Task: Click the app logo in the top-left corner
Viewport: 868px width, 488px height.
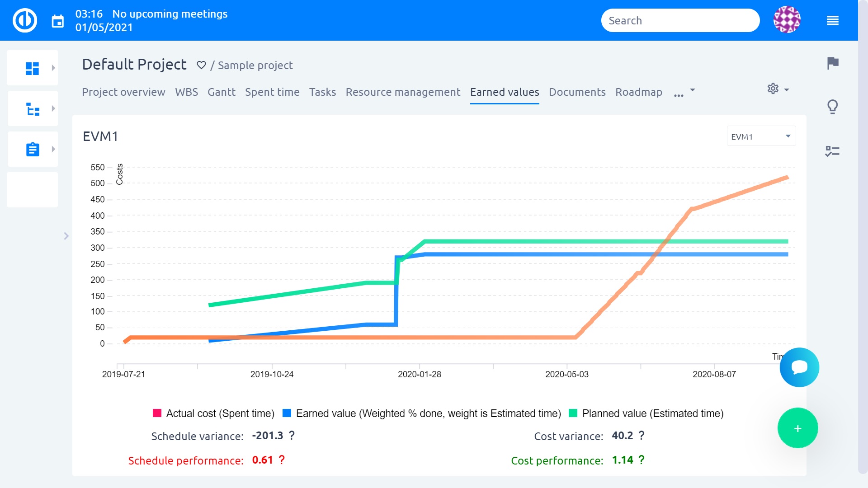Action: click(x=25, y=20)
